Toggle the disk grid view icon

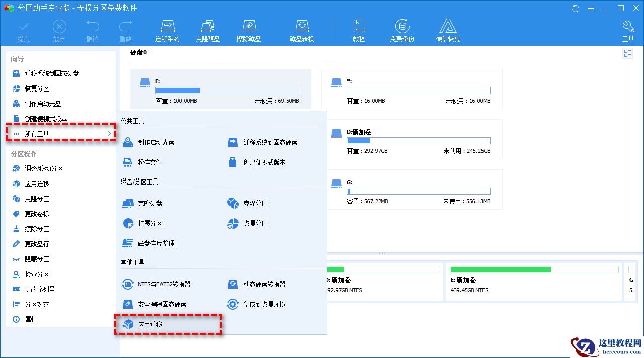(627, 53)
